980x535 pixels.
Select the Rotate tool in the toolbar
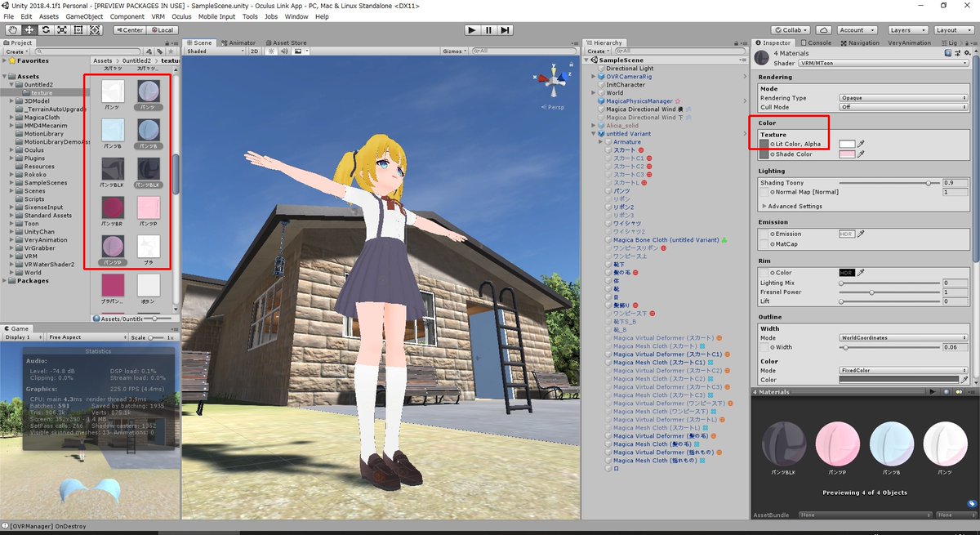47,30
